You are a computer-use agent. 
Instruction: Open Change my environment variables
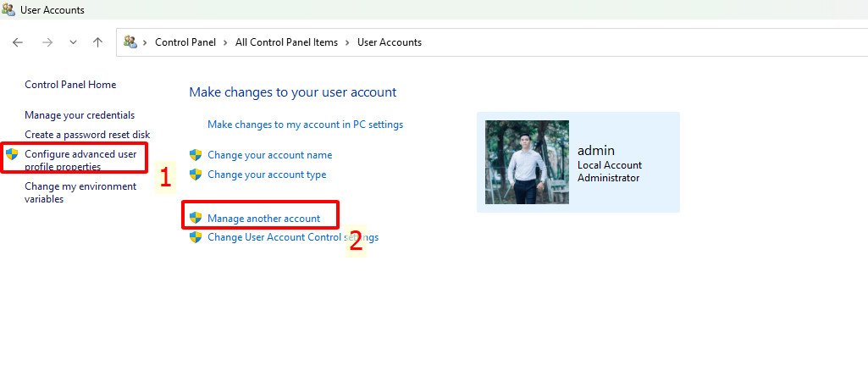[x=80, y=192]
